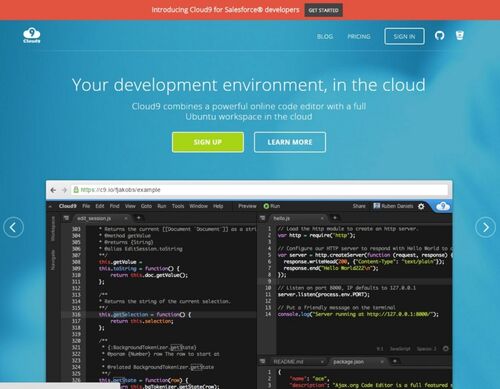Click the browser back arrow in mockup

tap(53, 190)
